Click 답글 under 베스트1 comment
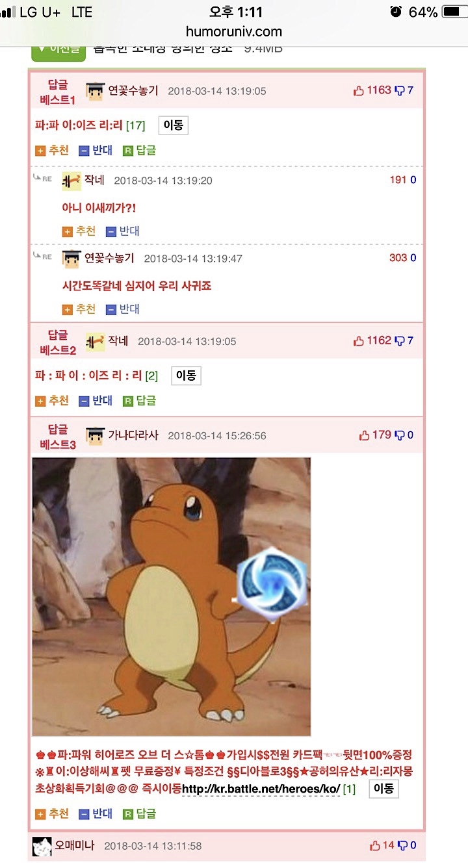The width and height of the screenshot is (468, 868). pyautogui.click(x=140, y=151)
